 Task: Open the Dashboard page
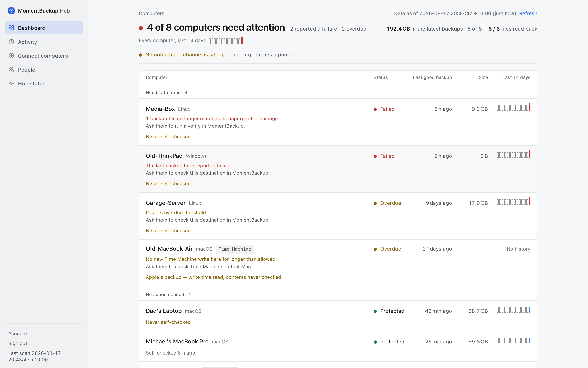(x=44, y=28)
